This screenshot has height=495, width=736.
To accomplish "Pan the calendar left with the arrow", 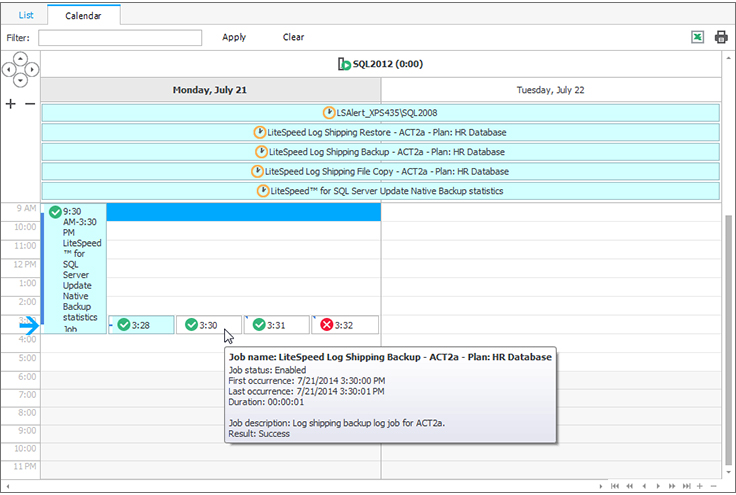I will (x=9, y=70).
